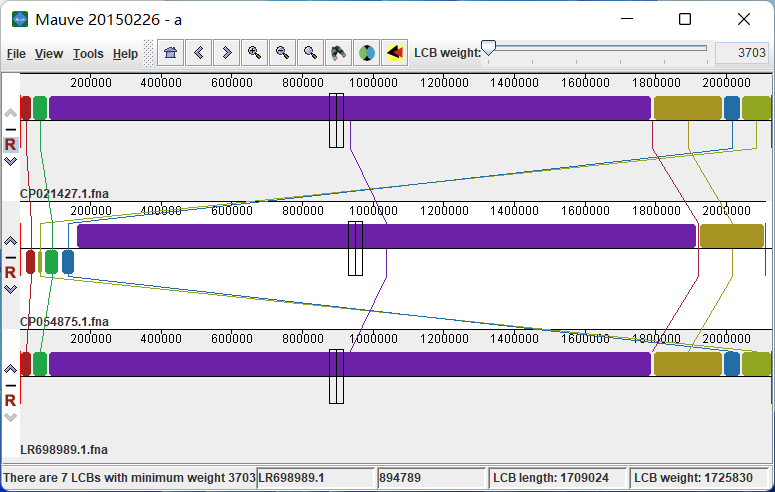Open the Tools menu
The height and width of the screenshot is (492, 775).
(88, 54)
